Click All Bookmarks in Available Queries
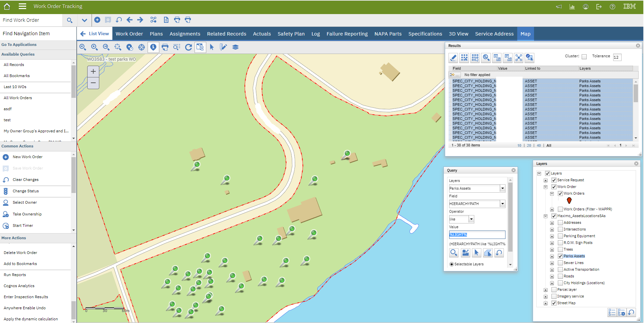The width and height of the screenshot is (644, 323). (x=17, y=76)
